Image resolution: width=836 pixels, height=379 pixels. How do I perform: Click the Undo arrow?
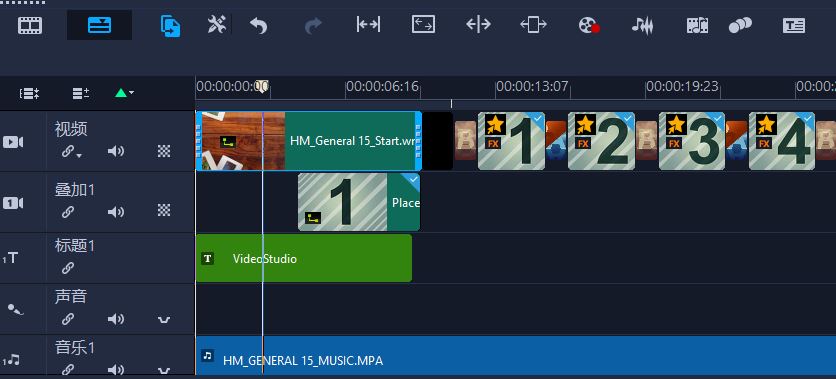click(x=259, y=25)
